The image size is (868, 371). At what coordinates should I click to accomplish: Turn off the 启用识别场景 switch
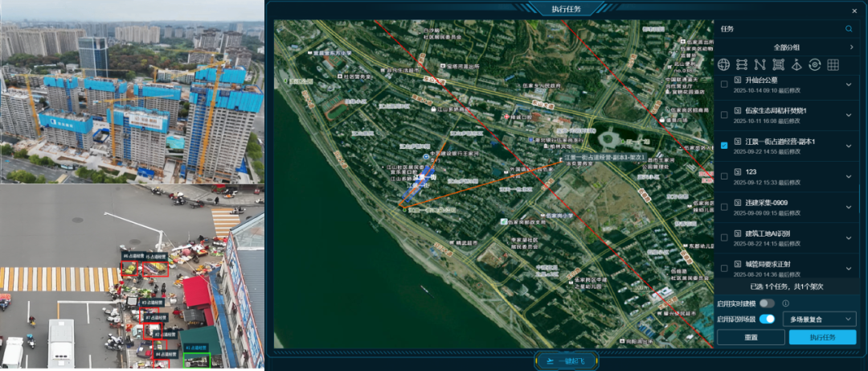point(768,319)
